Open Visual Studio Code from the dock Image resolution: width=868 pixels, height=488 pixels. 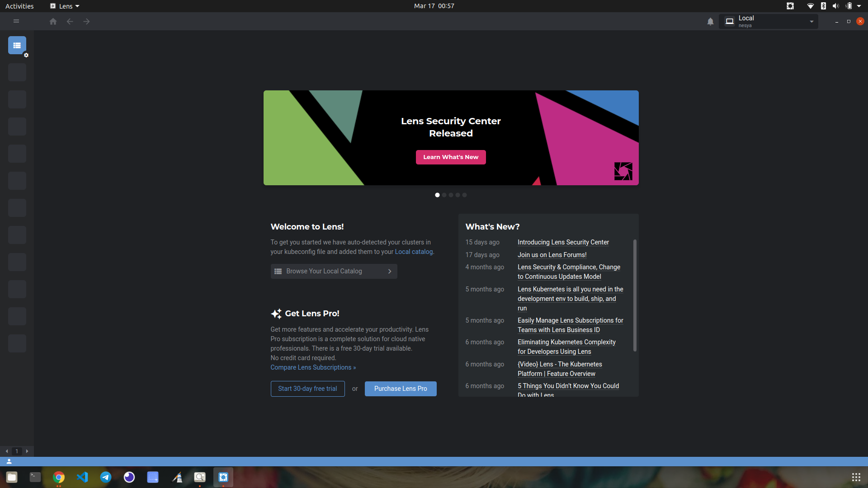tap(82, 477)
